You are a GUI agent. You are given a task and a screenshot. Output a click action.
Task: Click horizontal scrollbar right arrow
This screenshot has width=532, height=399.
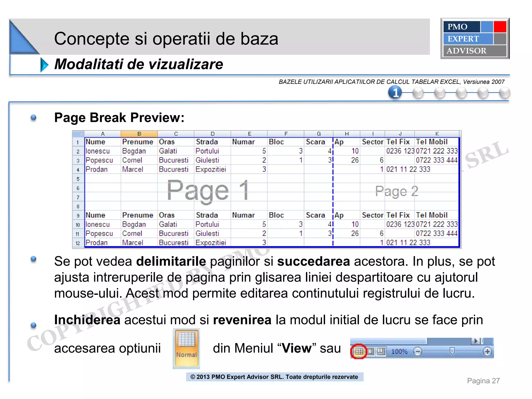(476, 341)
